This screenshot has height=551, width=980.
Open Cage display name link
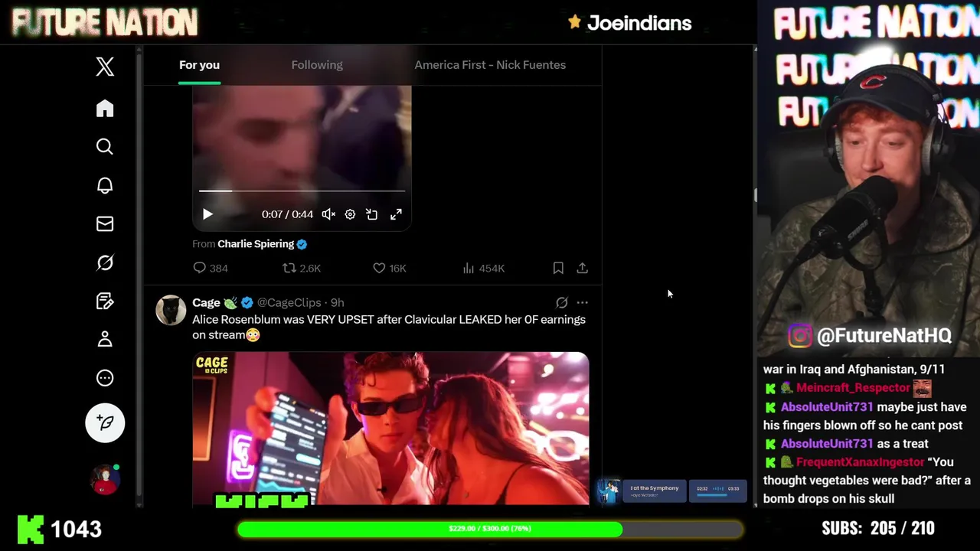pos(206,302)
